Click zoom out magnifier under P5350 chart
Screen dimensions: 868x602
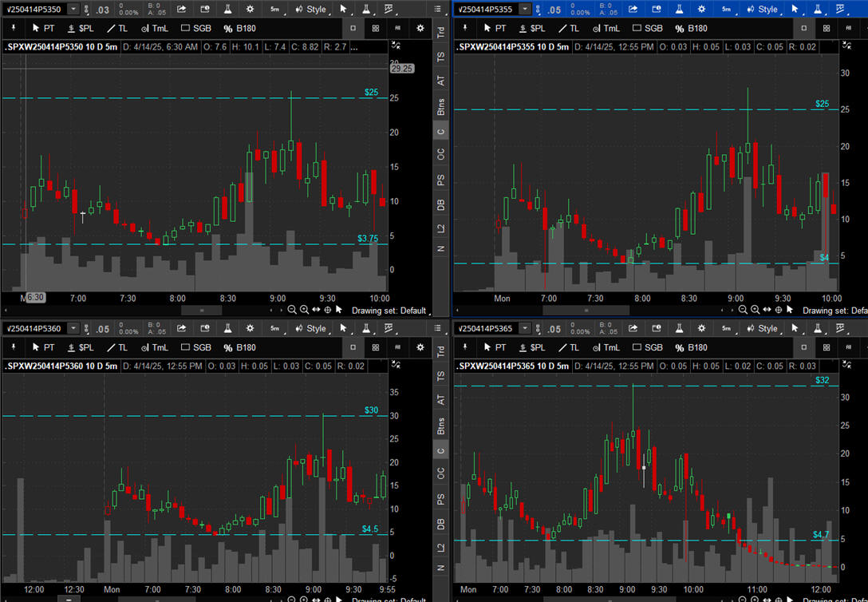tap(292, 310)
